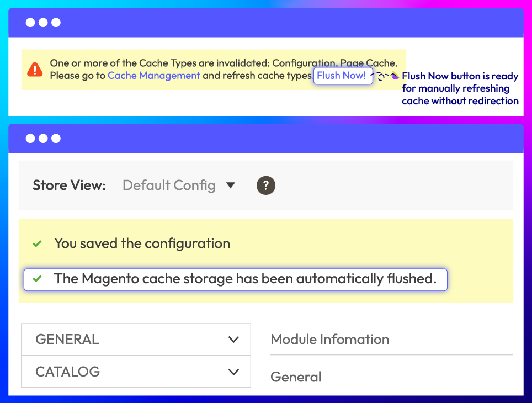532x403 pixels.
Task: Expand the CATALOG configuration section
Action: (x=136, y=372)
